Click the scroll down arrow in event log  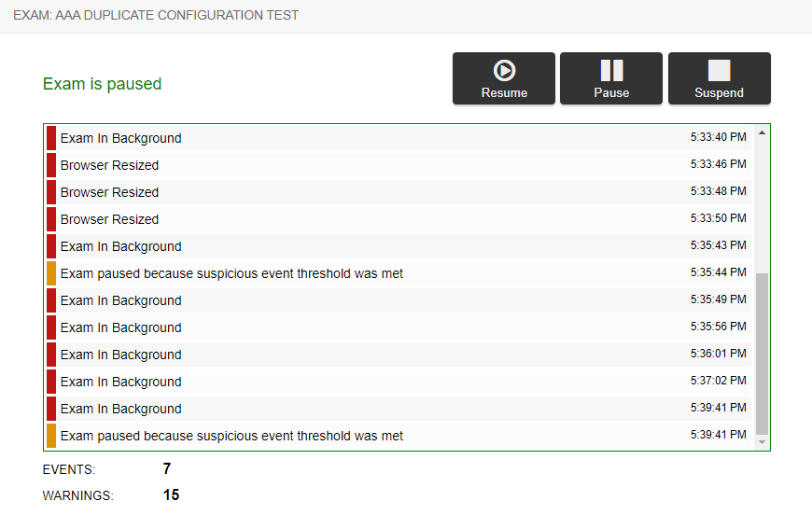pyautogui.click(x=762, y=442)
